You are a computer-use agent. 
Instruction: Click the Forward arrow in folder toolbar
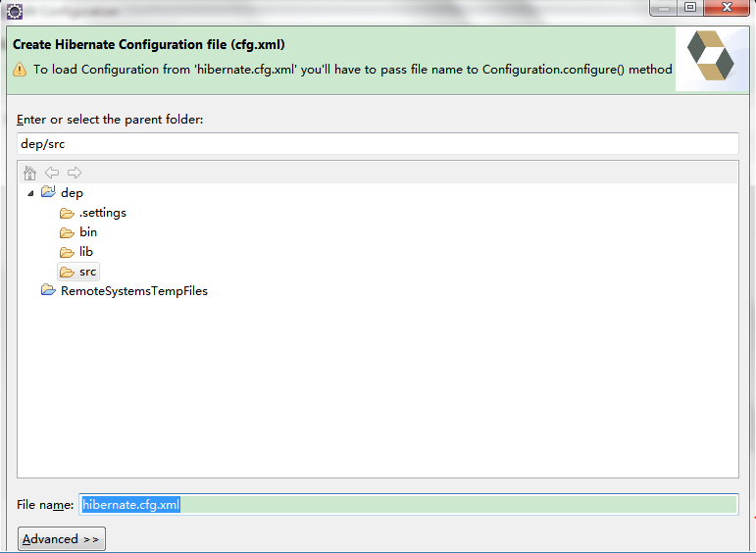(x=75, y=173)
